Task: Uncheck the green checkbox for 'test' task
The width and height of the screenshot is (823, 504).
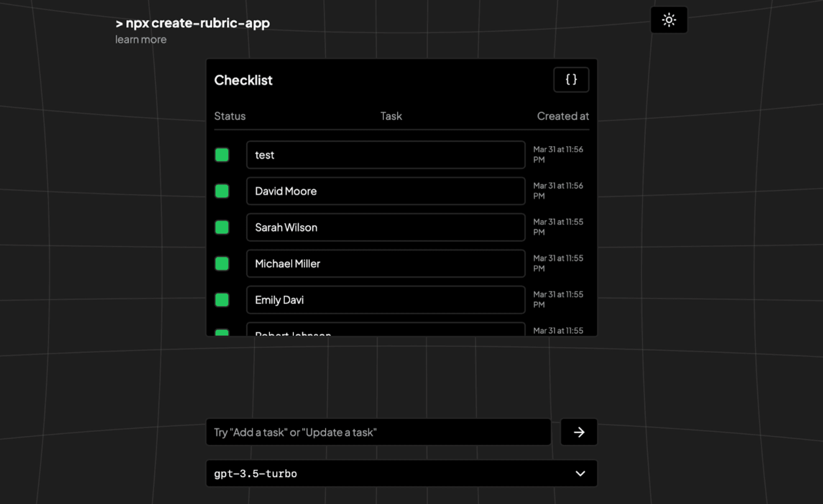Action: [x=222, y=155]
